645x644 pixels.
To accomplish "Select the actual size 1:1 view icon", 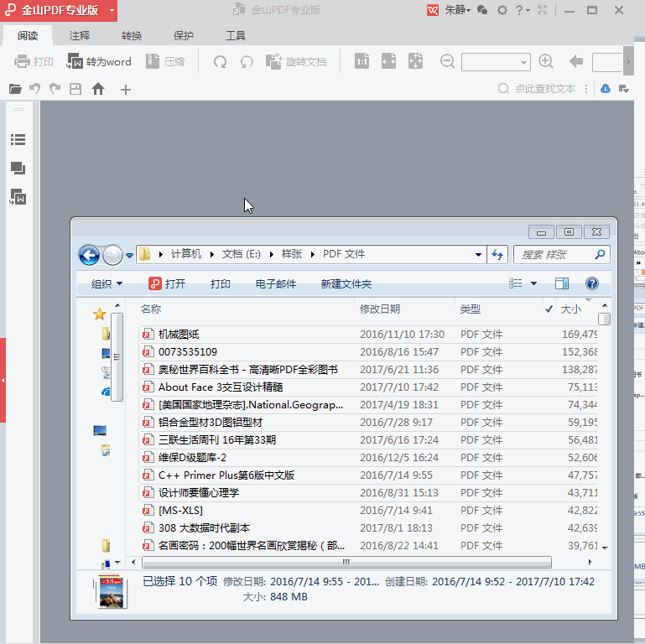I will [362, 61].
